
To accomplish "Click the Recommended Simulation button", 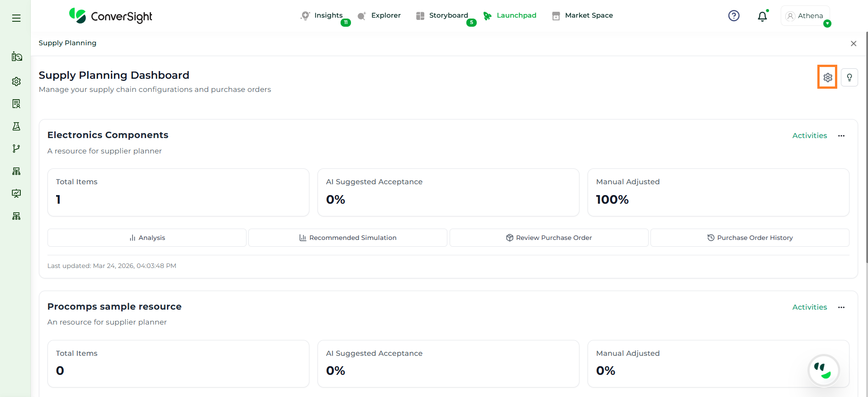I will (347, 238).
